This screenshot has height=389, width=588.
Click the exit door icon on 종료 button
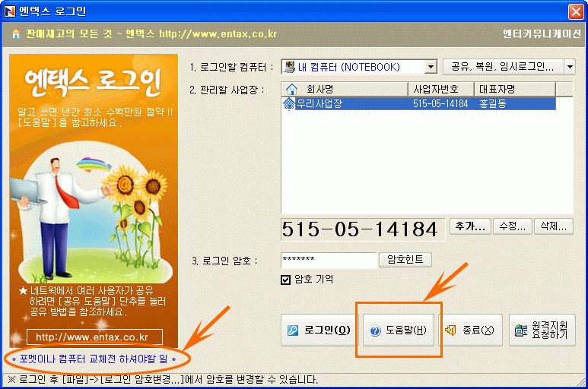[x=450, y=330]
